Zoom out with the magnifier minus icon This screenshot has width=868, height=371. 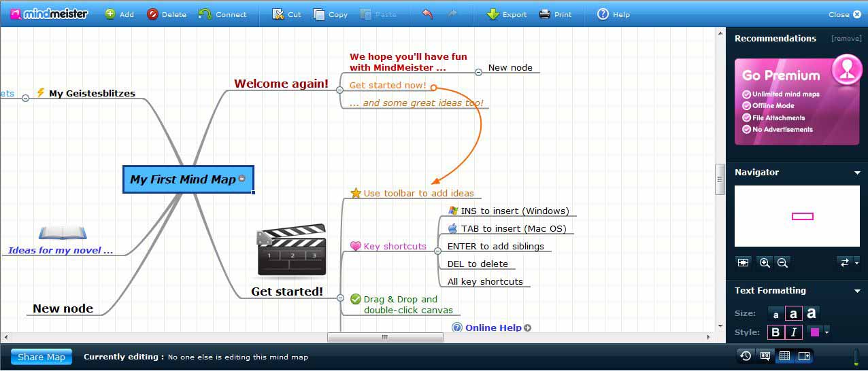pyautogui.click(x=782, y=262)
